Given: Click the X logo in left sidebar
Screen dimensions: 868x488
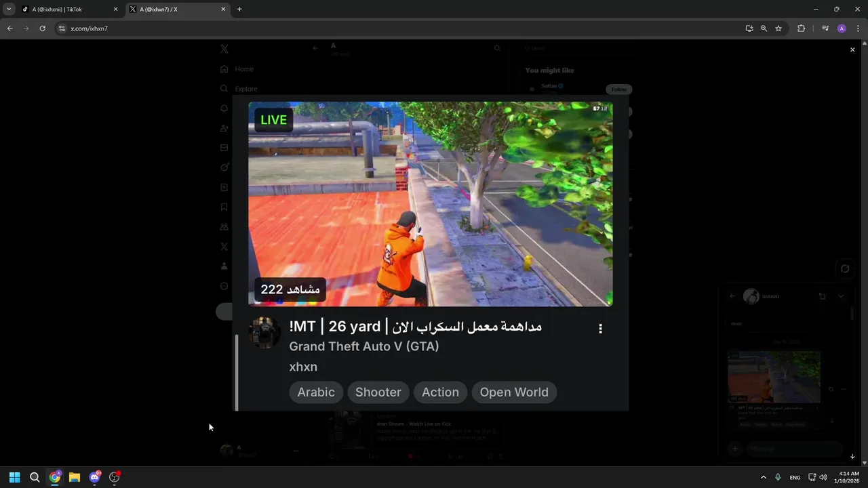Looking at the screenshot, I should click(x=224, y=49).
